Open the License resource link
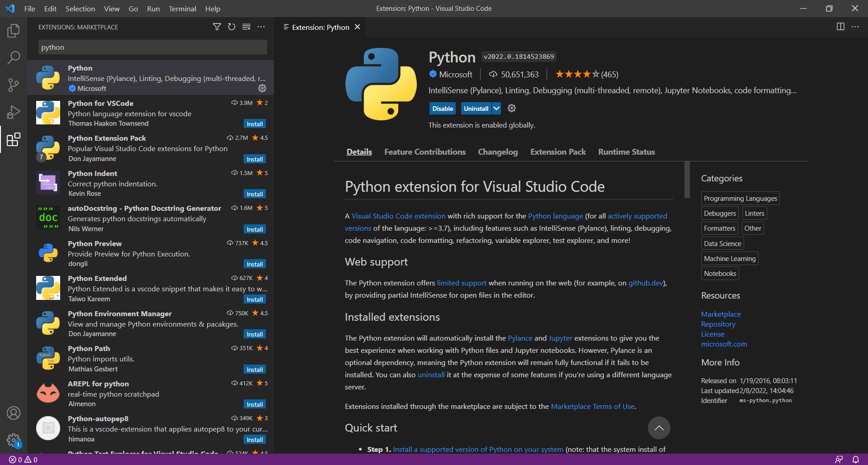 point(713,334)
